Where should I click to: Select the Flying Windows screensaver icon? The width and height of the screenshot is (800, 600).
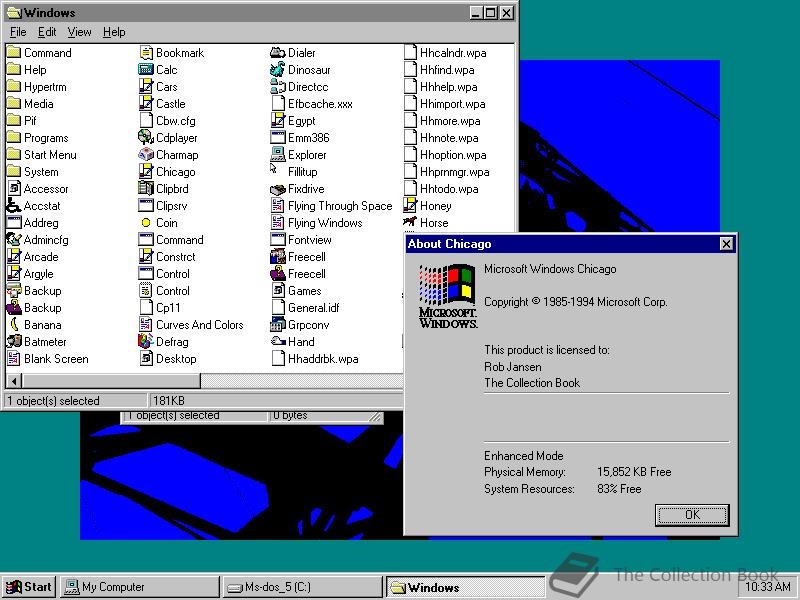pos(278,223)
